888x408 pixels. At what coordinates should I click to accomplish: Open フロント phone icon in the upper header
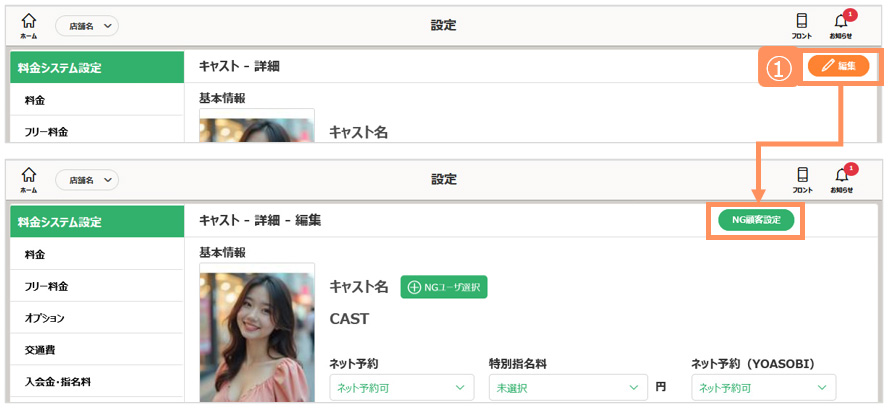point(802,23)
